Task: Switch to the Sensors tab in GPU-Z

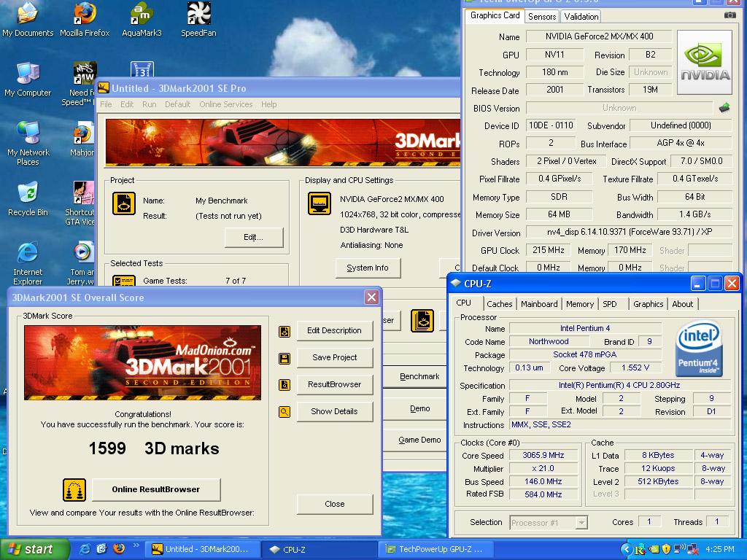Action: tap(542, 17)
